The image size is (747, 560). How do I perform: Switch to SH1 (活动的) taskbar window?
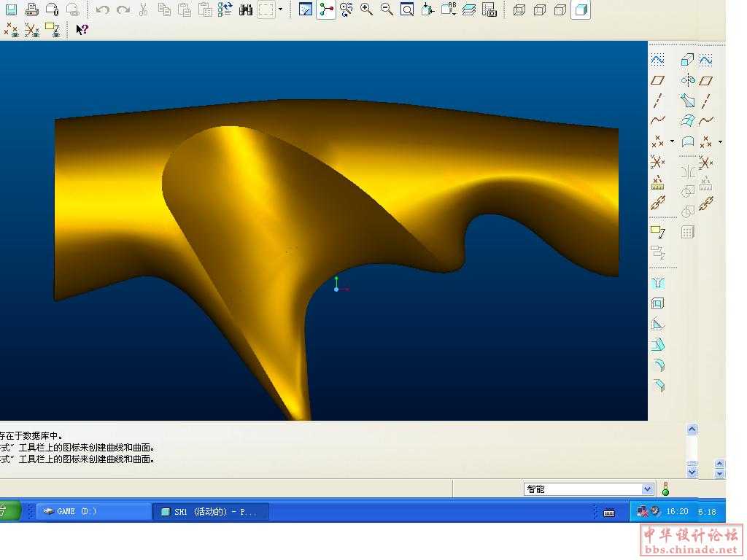pyautogui.click(x=211, y=512)
